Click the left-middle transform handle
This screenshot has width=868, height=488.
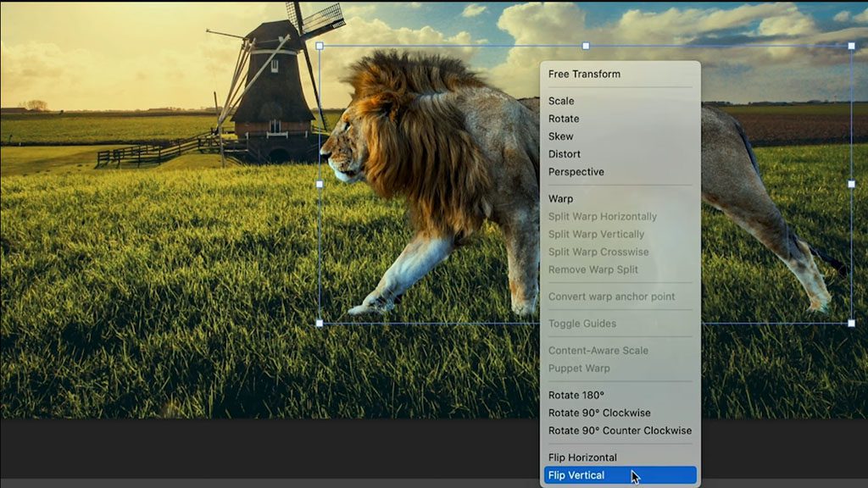tap(320, 184)
